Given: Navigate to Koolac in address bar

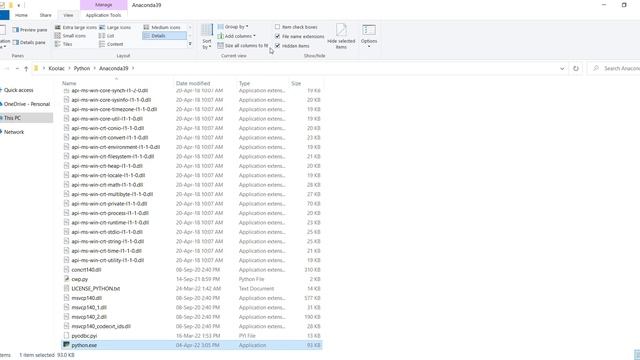Looking at the screenshot, I should (56, 69).
